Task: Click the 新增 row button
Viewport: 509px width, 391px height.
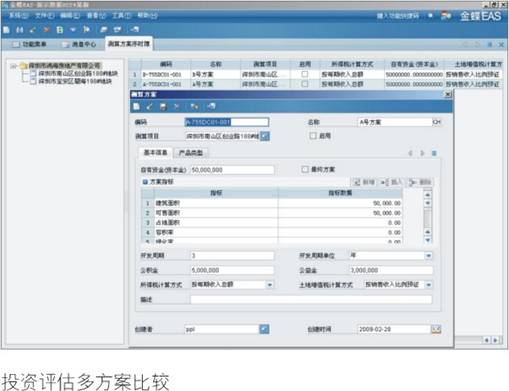Action: (364, 182)
